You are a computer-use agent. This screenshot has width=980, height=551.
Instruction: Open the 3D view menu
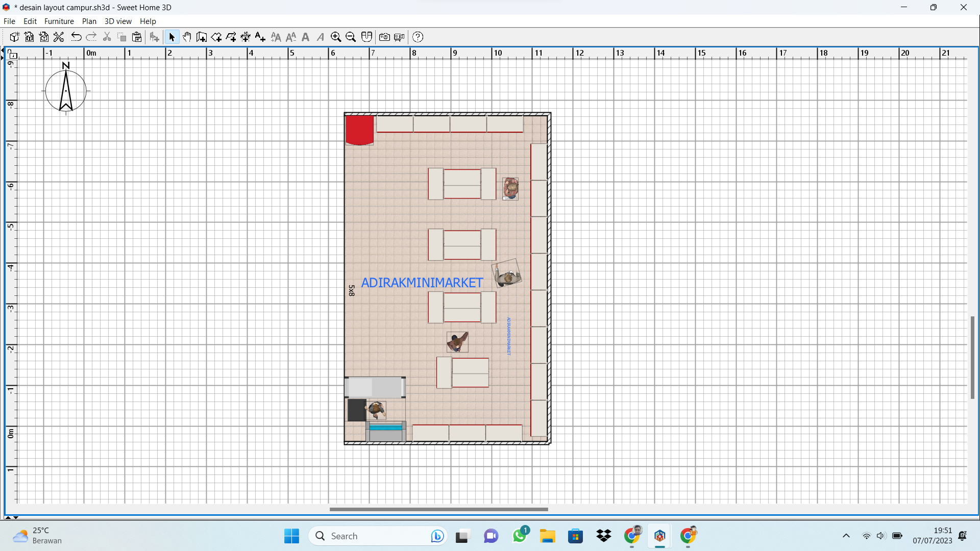click(118, 21)
